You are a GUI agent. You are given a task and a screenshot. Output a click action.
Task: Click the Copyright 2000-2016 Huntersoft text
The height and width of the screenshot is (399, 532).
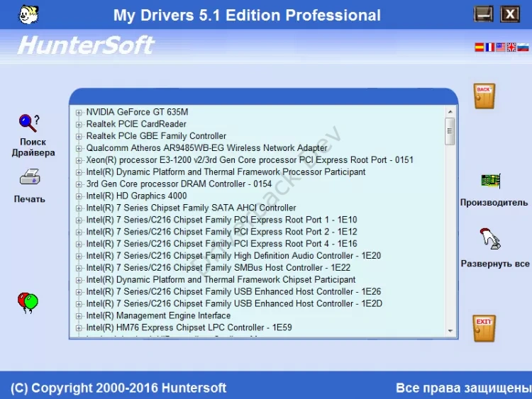click(x=118, y=388)
